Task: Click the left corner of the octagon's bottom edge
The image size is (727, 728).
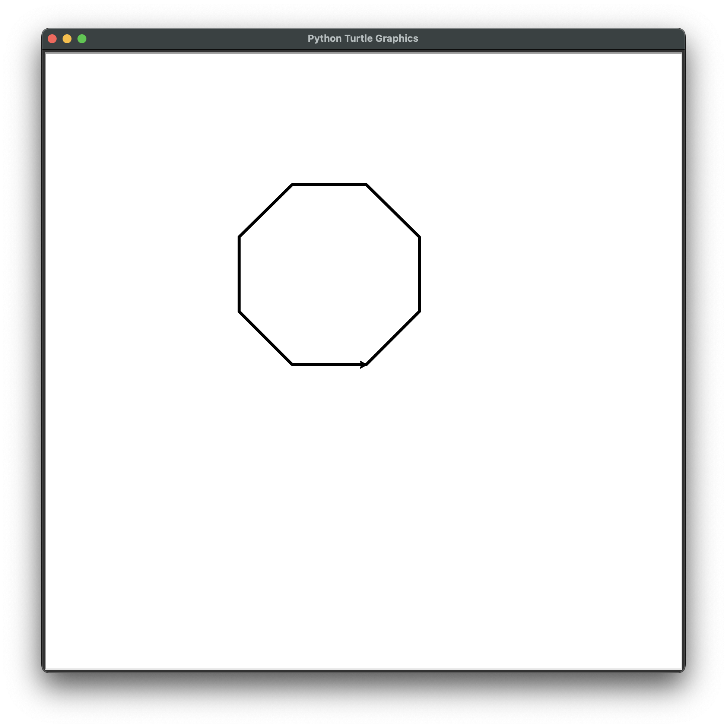Action: (292, 364)
